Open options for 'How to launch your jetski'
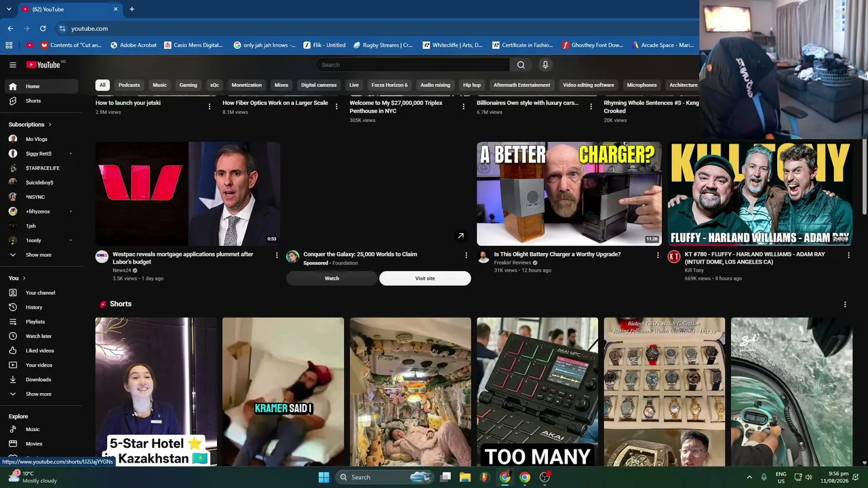The height and width of the screenshot is (488, 868). pyautogui.click(x=210, y=106)
